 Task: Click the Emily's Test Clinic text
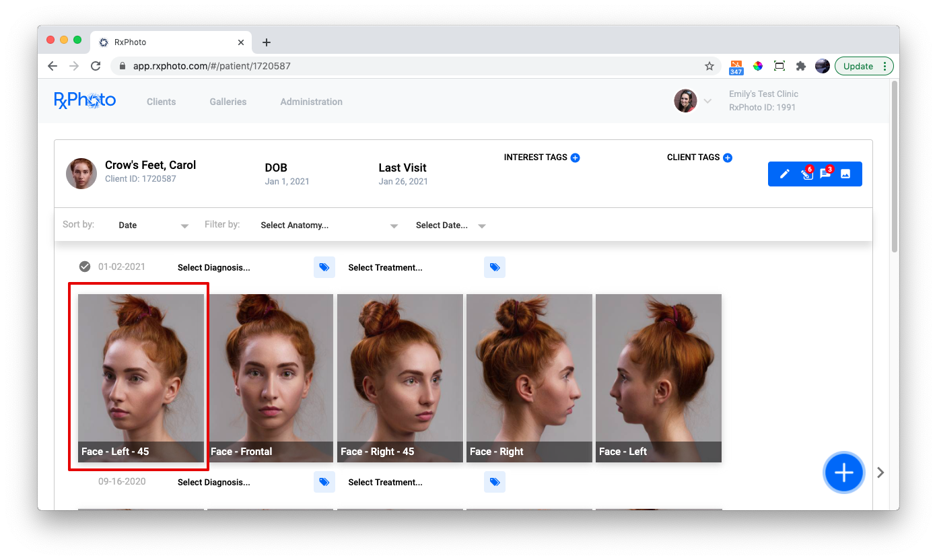[763, 94]
